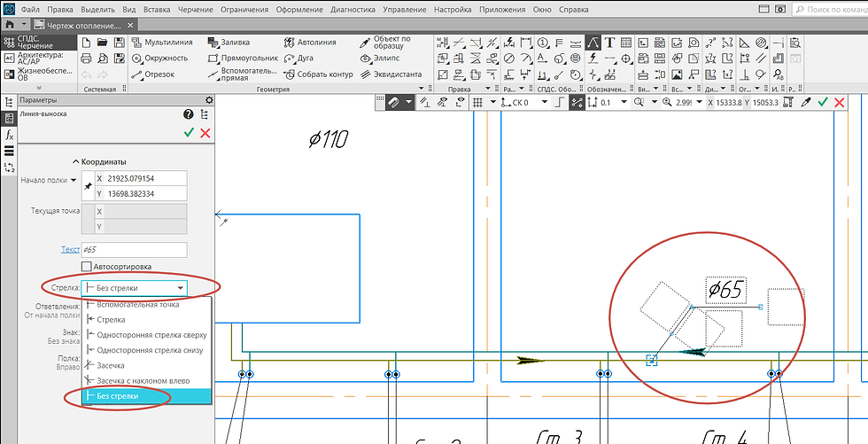Viewport: 868px width, 444px height.
Task: Choose Односторонняя стрелка сверху option
Action: tap(147, 335)
